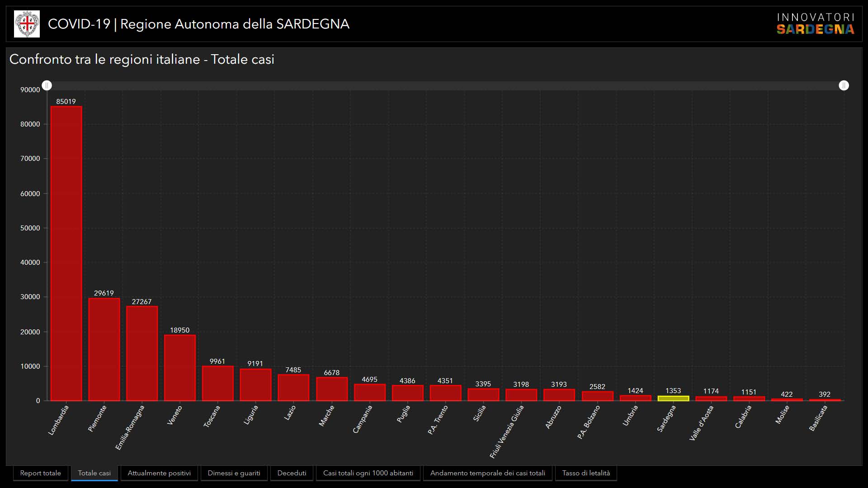
Task: Click the Emilia-Romagna bar
Action: [142, 353]
